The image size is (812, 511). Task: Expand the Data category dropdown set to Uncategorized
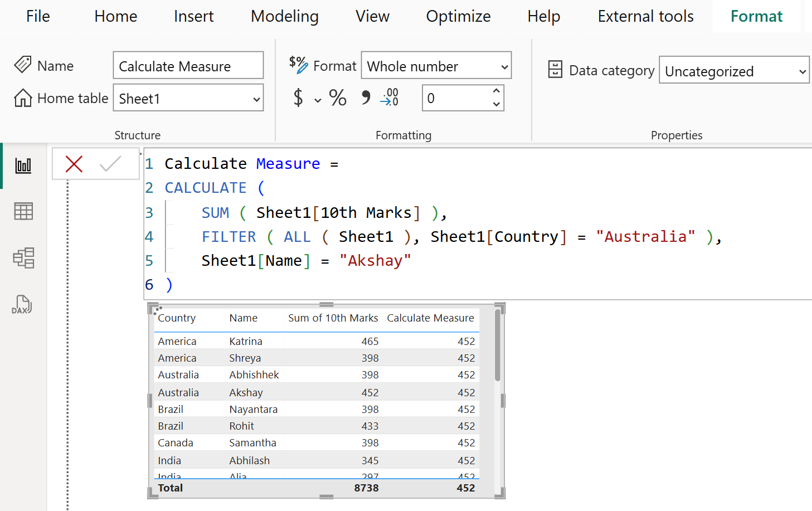pyautogui.click(x=733, y=70)
